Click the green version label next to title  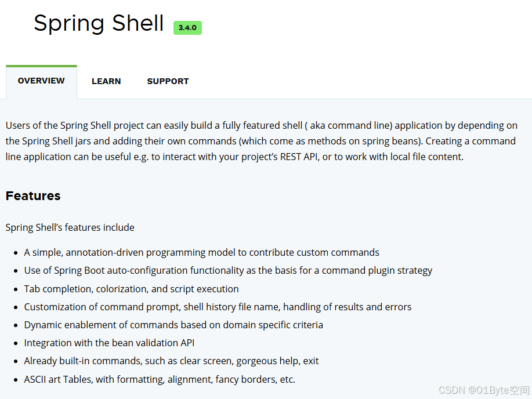click(x=187, y=27)
